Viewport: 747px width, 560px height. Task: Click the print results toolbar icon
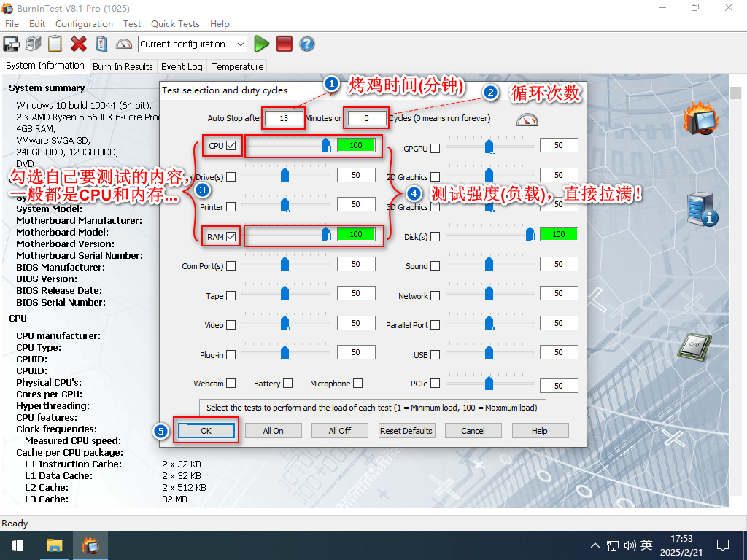34,44
